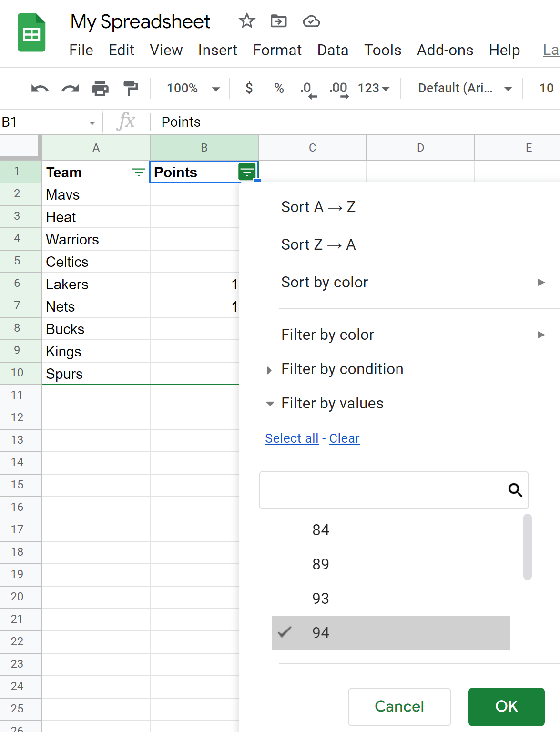Click the Clear link in the filter popup
560x732 pixels.
click(x=344, y=438)
